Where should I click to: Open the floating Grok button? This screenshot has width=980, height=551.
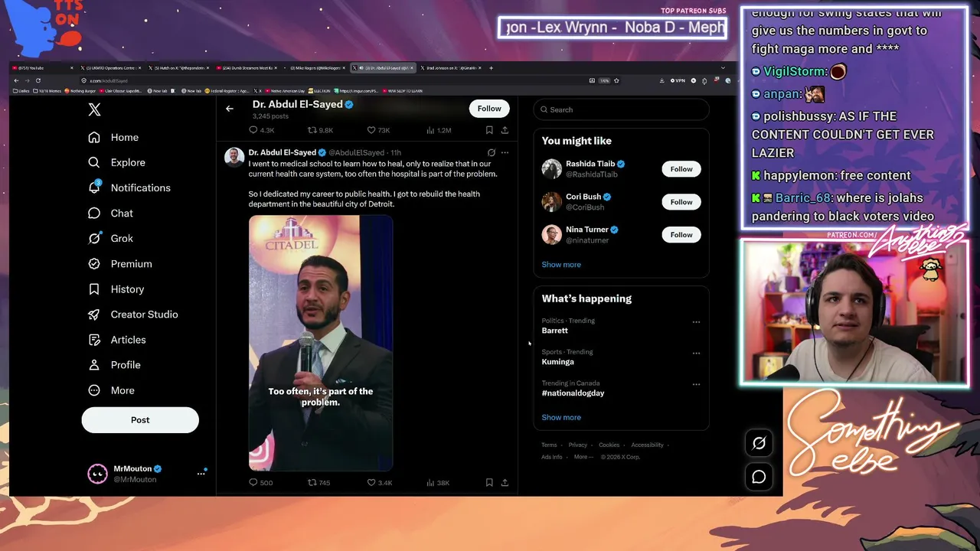coord(759,443)
